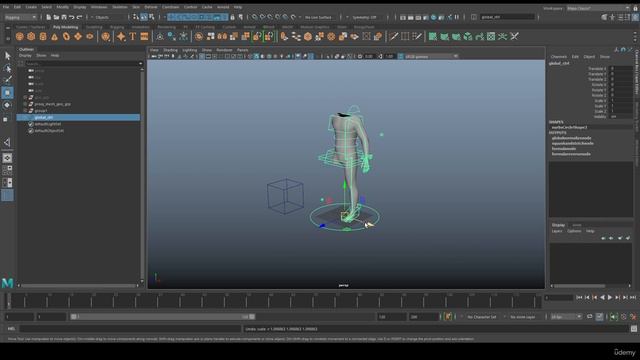Open Channels menu in Channel Box
This screenshot has width=640, height=360.
tap(559, 57)
